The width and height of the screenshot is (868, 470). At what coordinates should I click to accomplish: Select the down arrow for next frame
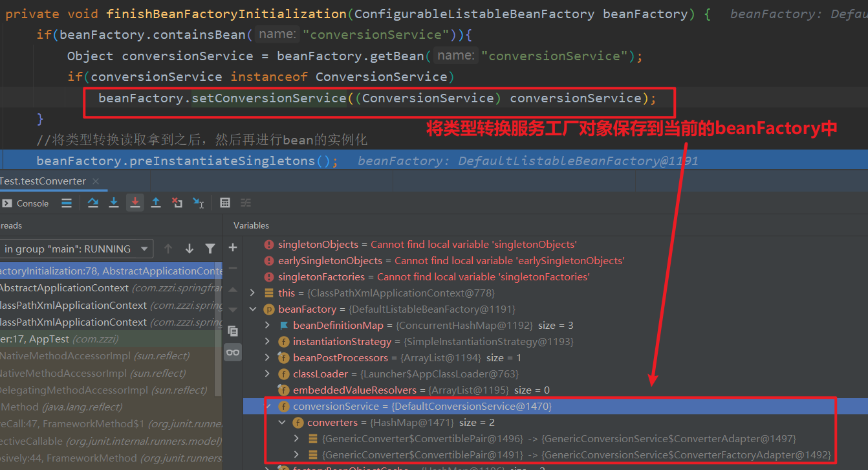[x=190, y=249]
